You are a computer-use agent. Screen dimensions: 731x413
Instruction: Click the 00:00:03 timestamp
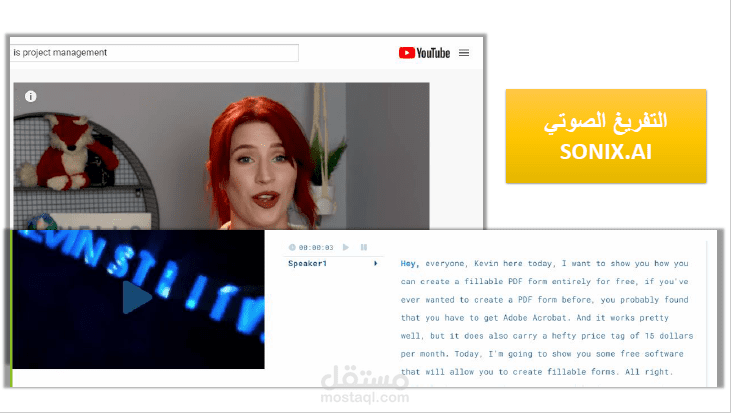tap(316, 248)
